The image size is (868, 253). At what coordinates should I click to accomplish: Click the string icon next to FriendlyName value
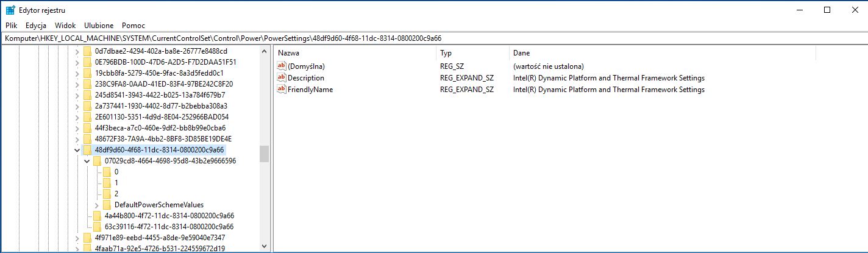281,90
